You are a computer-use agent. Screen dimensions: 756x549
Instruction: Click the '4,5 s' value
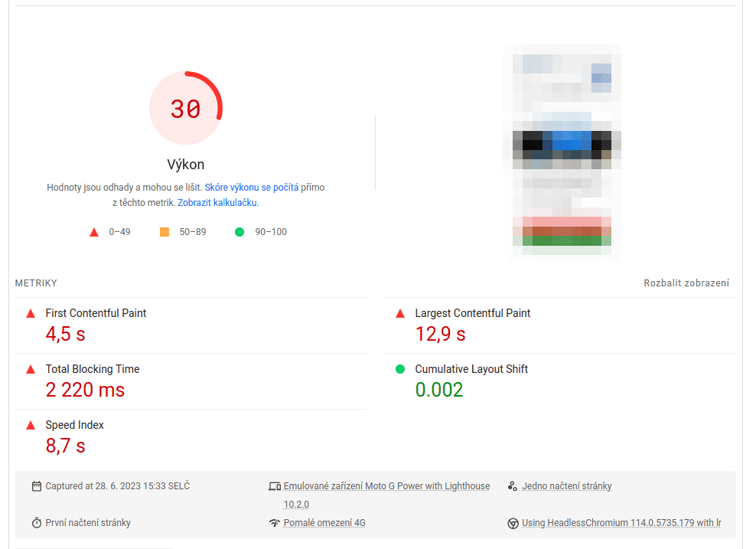click(x=66, y=334)
